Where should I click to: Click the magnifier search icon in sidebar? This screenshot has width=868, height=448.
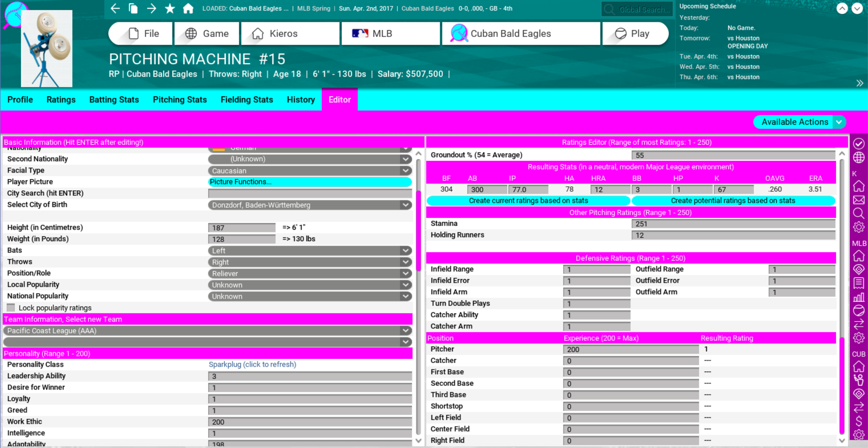[859, 213]
